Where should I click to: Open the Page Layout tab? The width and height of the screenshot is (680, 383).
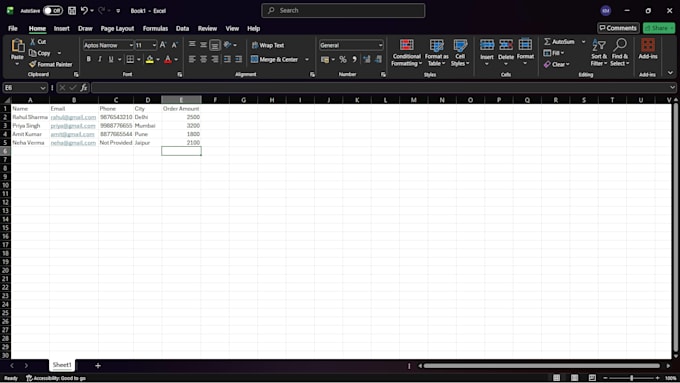117,29
